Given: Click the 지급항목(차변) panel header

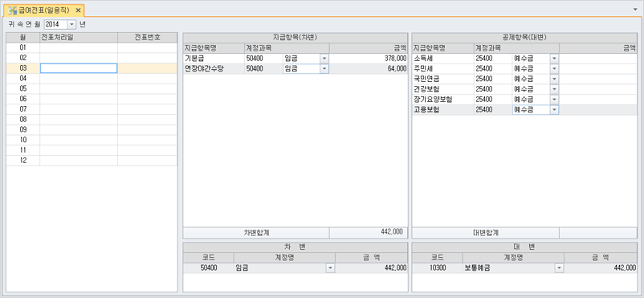Looking at the screenshot, I should 296,38.
